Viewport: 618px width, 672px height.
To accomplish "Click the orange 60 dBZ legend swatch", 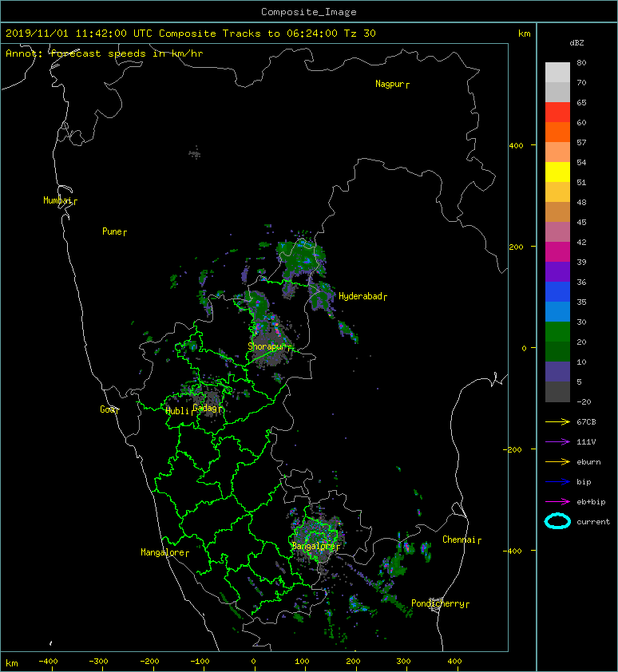I will pos(557,132).
